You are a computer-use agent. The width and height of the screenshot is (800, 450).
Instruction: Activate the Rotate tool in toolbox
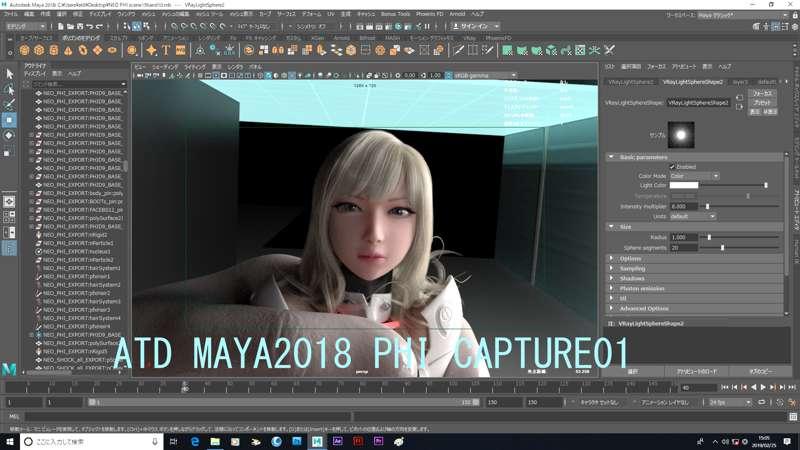point(9,136)
